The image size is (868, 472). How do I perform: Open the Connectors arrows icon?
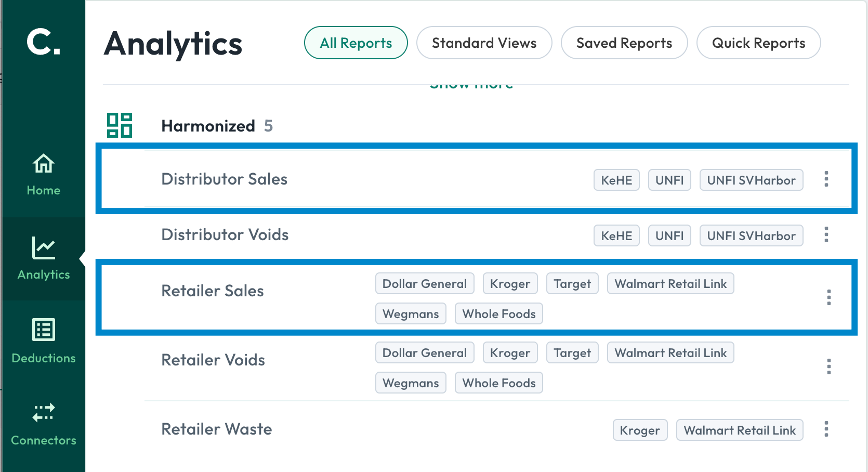coord(44,413)
